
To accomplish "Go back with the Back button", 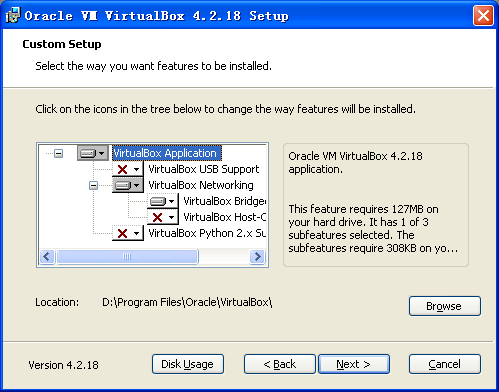I will 280,364.
